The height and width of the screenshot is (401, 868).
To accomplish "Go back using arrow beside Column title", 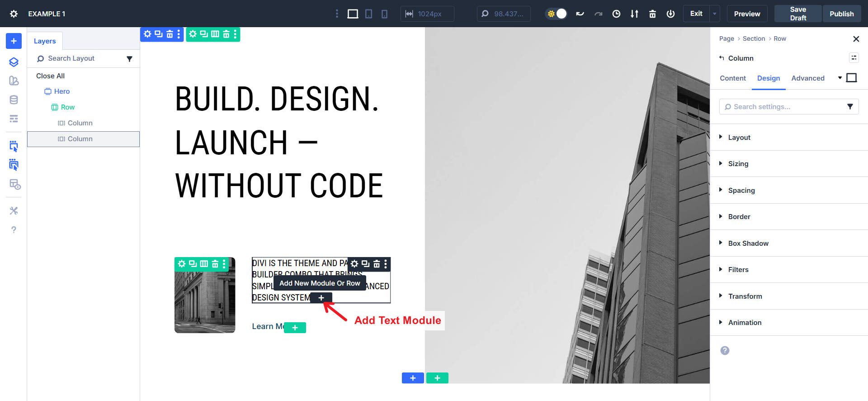I will (x=722, y=58).
